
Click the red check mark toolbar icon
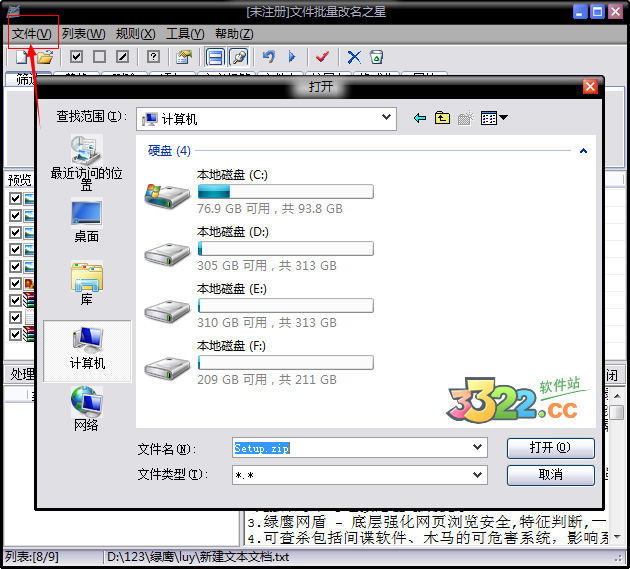tap(323, 57)
